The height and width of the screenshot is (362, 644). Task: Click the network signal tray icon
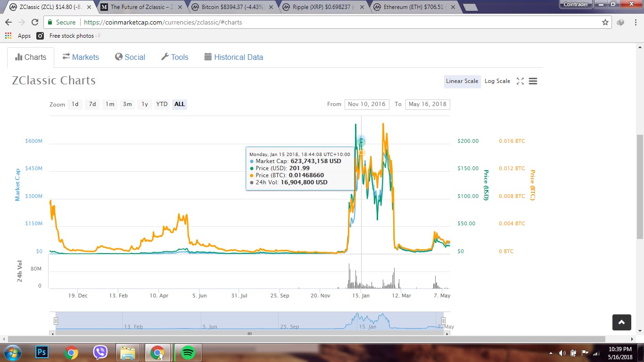[x=596, y=353]
